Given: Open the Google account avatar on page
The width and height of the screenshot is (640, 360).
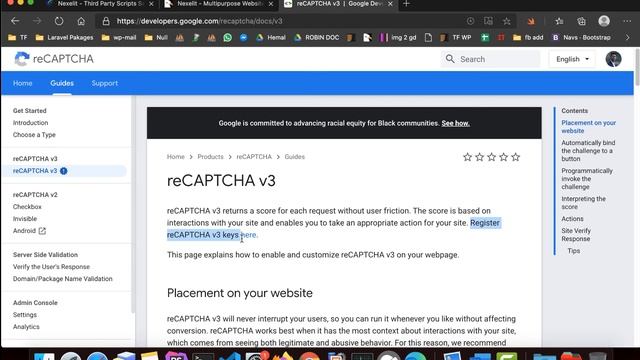Looking at the screenshot, I should tap(613, 59).
